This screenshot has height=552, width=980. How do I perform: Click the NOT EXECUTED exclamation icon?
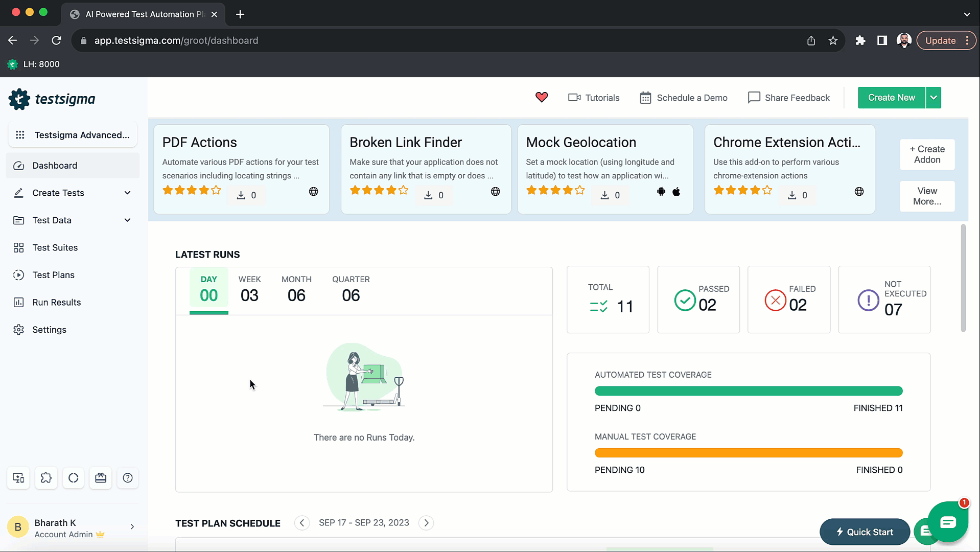click(868, 301)
